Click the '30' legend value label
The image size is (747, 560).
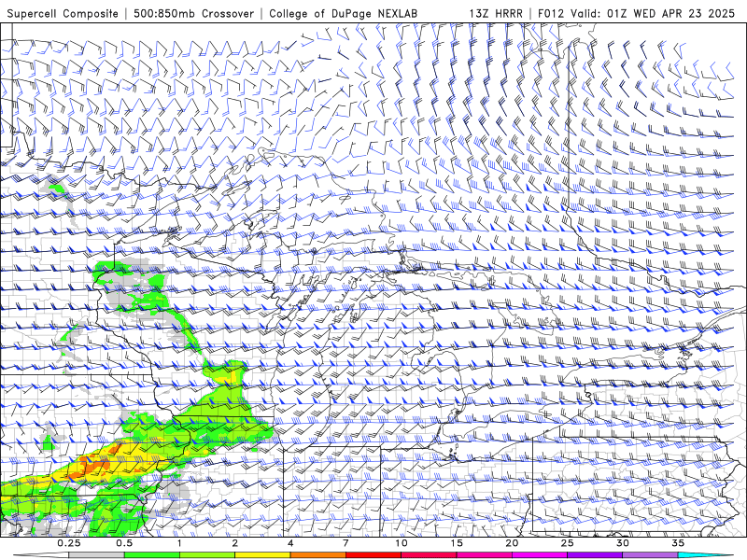click(x=622, y=543)
